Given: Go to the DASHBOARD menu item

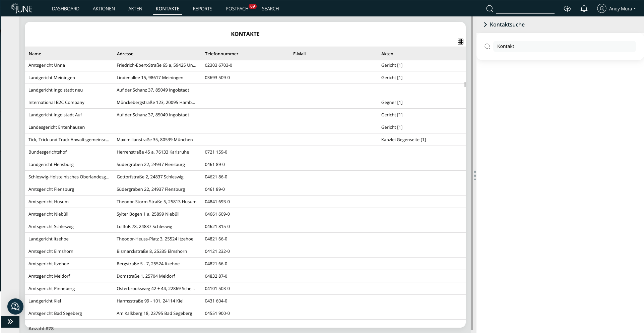Looking at the screenshot, I should tap(65, 9).
